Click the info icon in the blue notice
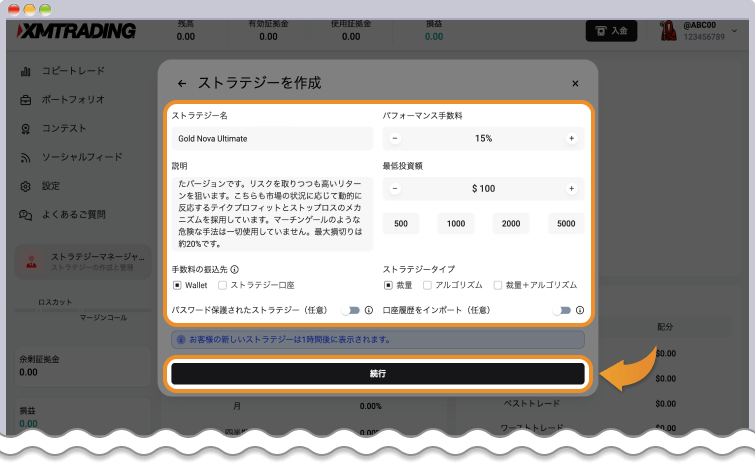755x466 pixels. click(181, 340)
